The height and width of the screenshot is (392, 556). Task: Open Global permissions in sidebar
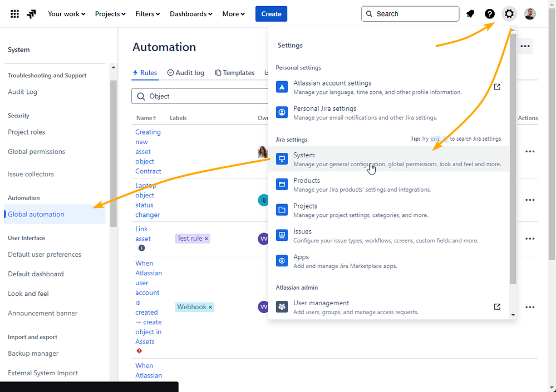37,152
